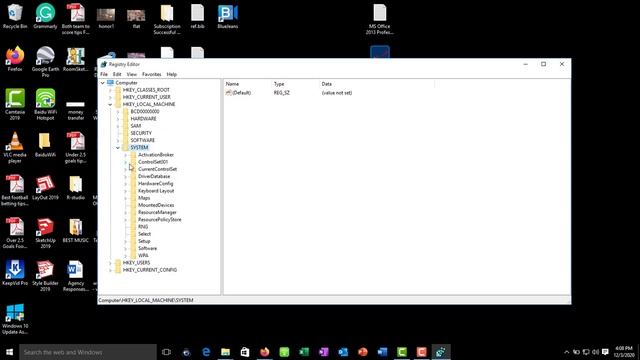Launch VLC media player from the desktop

(x=15, y=148)
